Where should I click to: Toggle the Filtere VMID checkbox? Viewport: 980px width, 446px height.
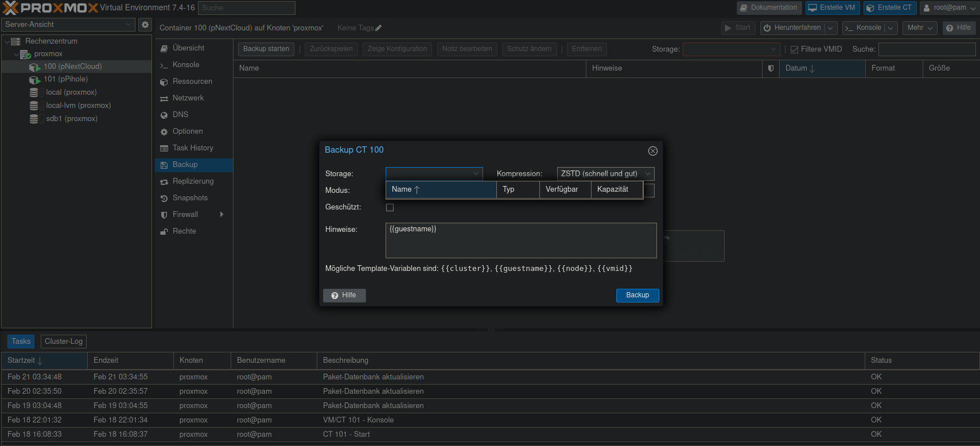point(795,50)
